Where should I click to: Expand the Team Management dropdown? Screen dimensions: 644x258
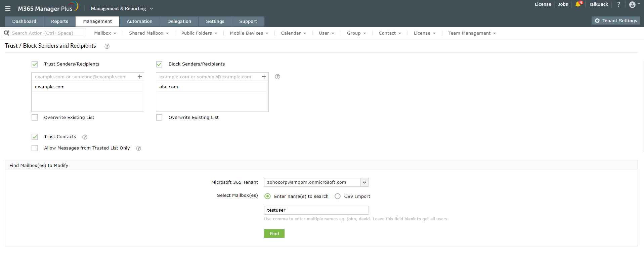[472, 33]
